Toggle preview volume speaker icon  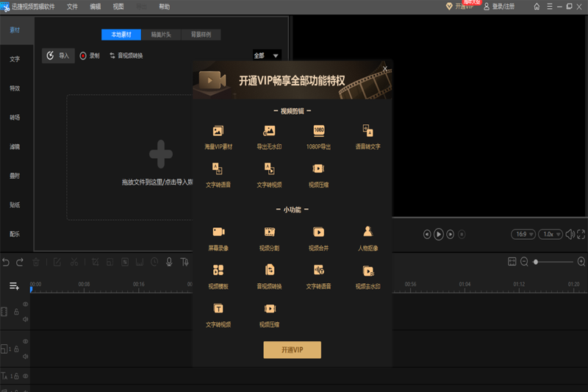pos(570,234)
